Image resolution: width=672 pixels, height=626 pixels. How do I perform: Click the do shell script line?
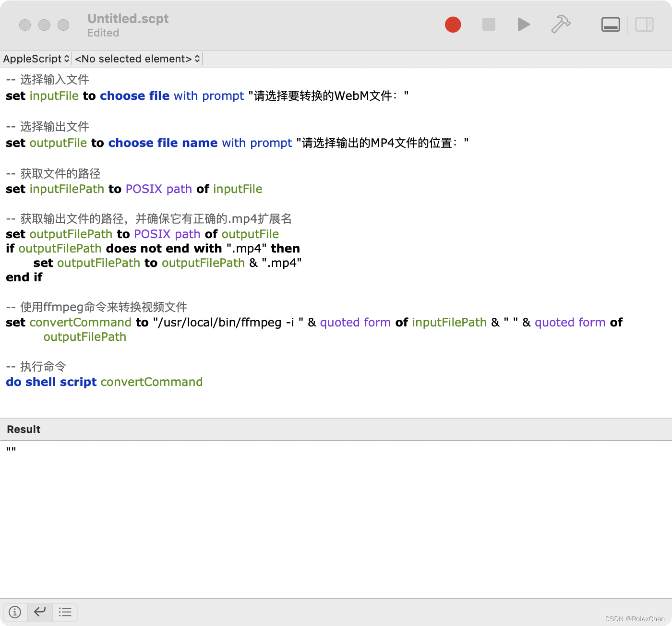tap(103, 382)
